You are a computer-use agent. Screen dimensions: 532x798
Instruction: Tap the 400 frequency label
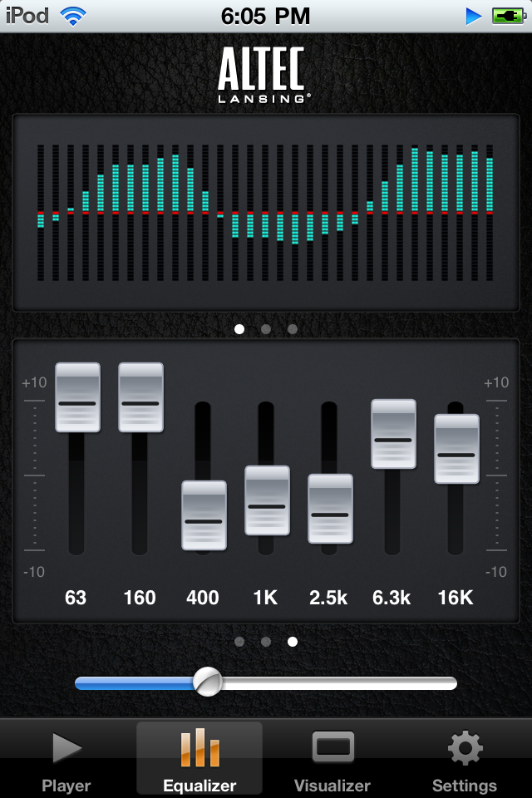pos(203,598)
